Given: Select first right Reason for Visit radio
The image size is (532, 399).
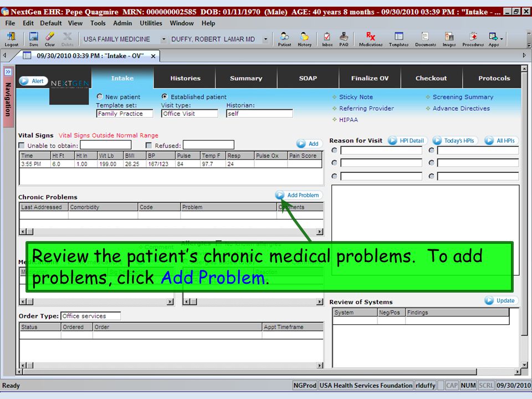Looking at the screenshot, I should [432, 150].
